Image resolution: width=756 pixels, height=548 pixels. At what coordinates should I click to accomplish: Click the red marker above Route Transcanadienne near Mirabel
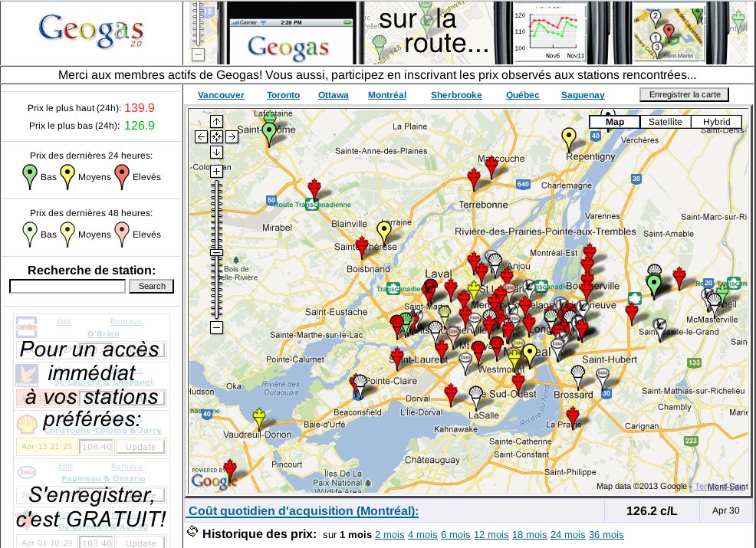pos(314,189)
